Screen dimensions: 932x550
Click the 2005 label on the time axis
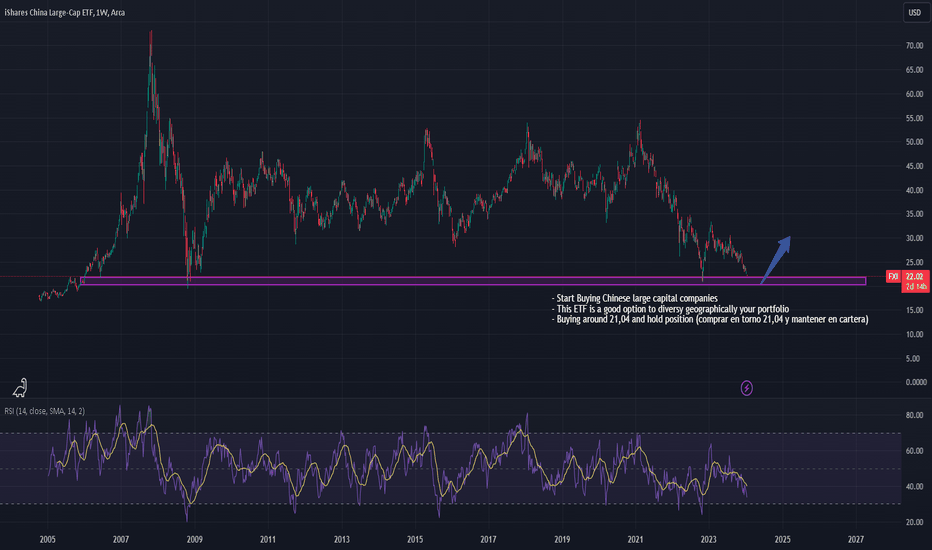click(48, 539)
